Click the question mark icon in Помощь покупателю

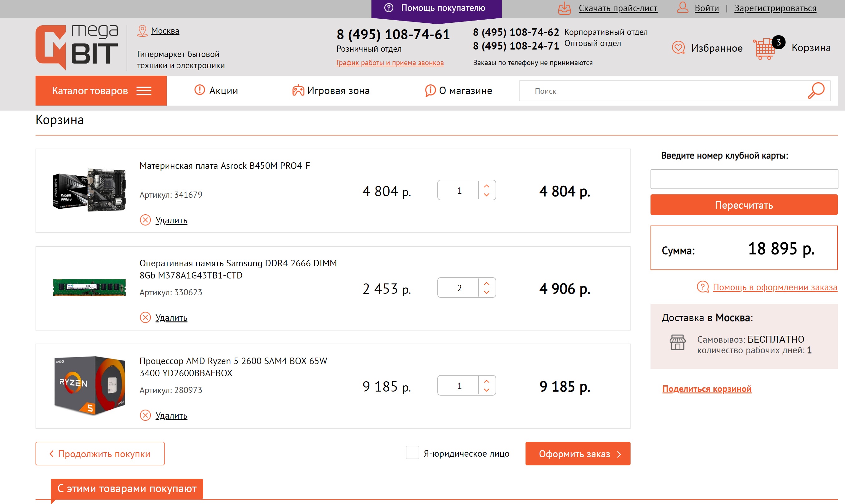pos(389,8)
